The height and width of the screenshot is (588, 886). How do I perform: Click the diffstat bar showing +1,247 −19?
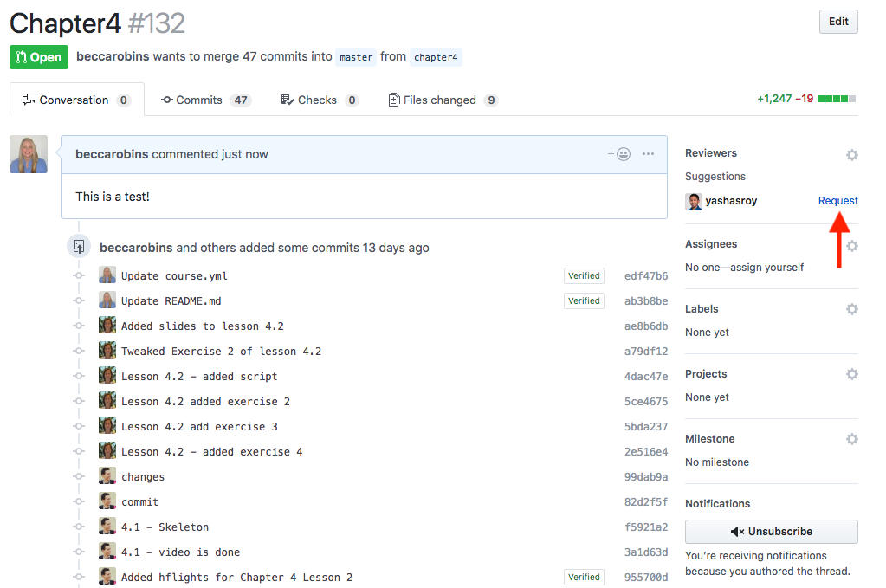[806, 99]
